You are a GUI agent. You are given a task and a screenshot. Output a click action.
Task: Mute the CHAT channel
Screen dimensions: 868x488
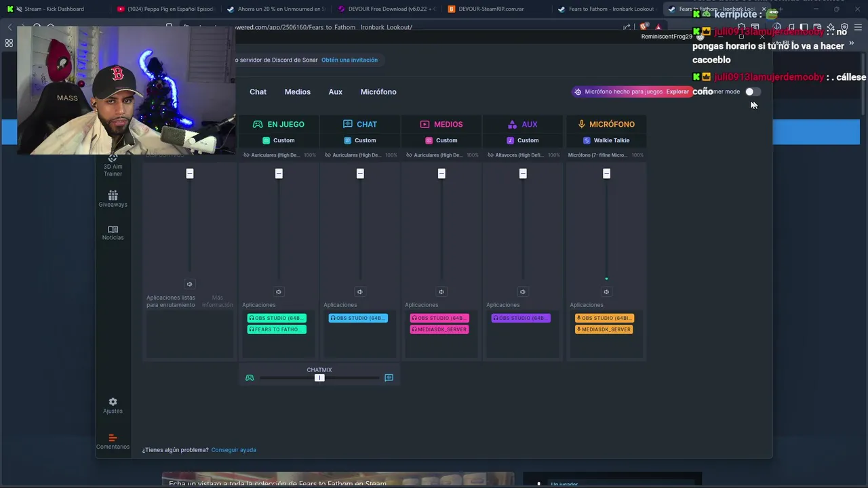360,291
